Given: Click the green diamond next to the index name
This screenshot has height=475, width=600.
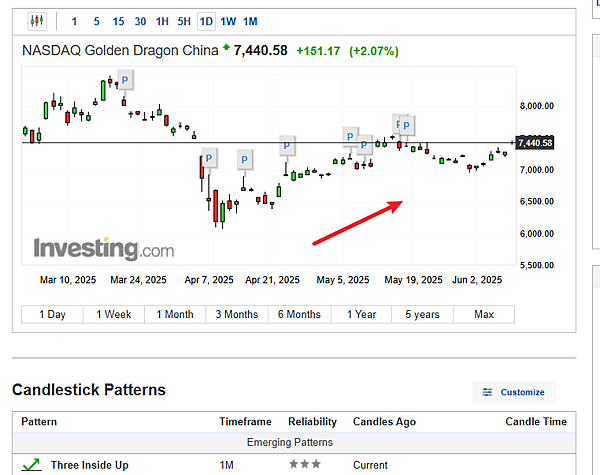Looking at the screenshot, I should 226,47.
